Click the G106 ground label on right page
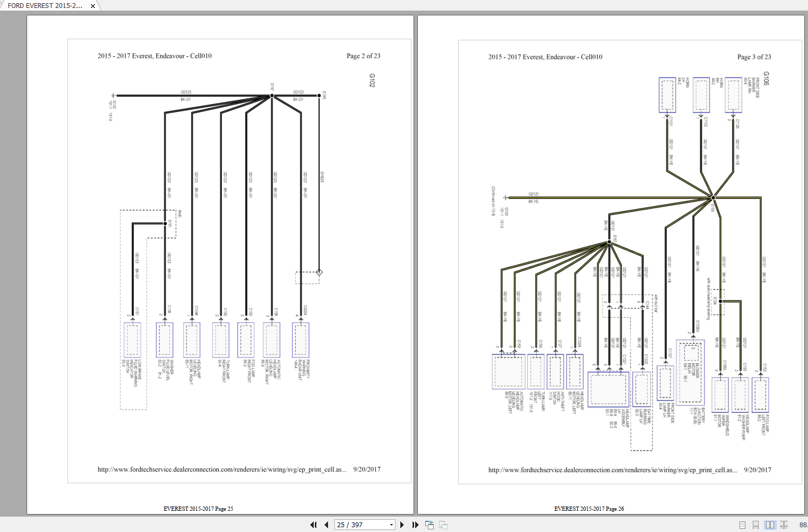The image size is (808, 532). click(x=766, y=79)
